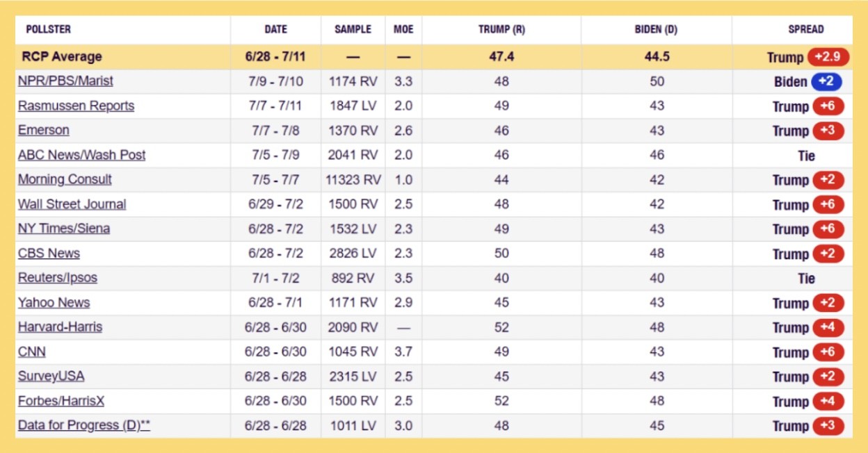Open the Rasmussen Reports poll link
The width and height of the screenshot is (868, 453).
[76, 106]
